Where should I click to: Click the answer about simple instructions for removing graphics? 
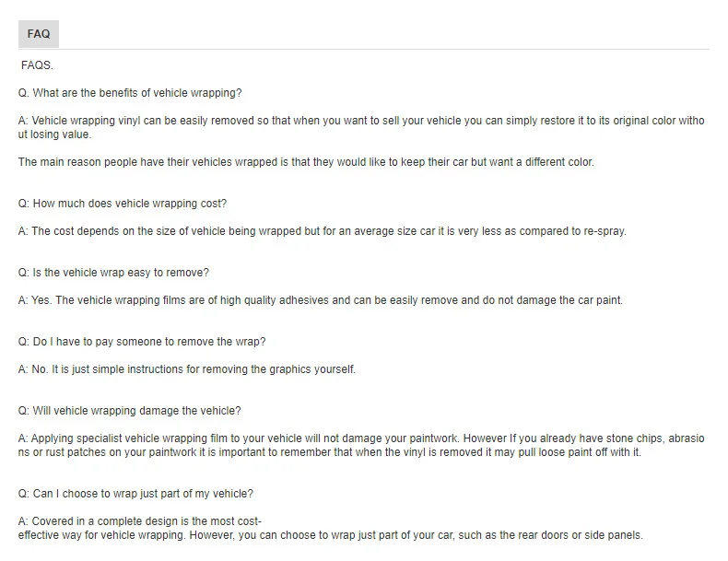(x=187, y=369)
